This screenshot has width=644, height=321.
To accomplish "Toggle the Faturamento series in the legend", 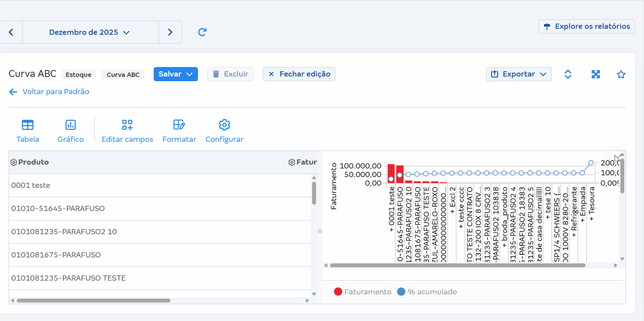I will (363, 291).
